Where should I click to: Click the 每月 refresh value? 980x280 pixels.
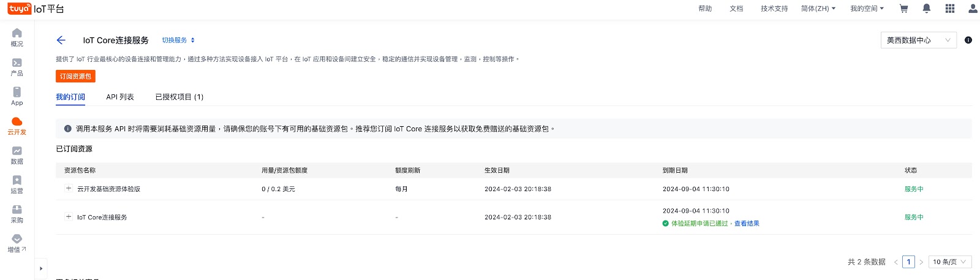click(x=401, y=189)
